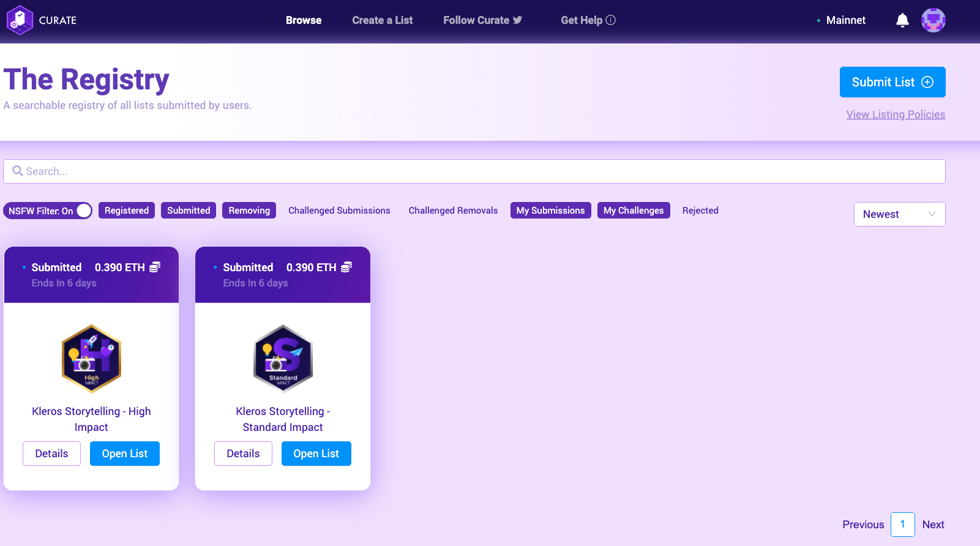This screenshot has height=546, width=980.
Task: Click coins icon on Standard Impact card
Action: [346, 267]
